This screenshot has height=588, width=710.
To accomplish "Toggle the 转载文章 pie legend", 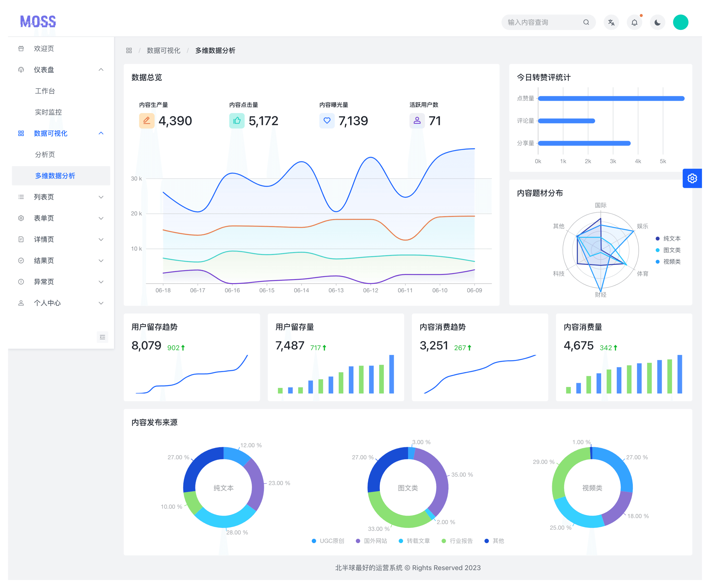I will [414, 541].
